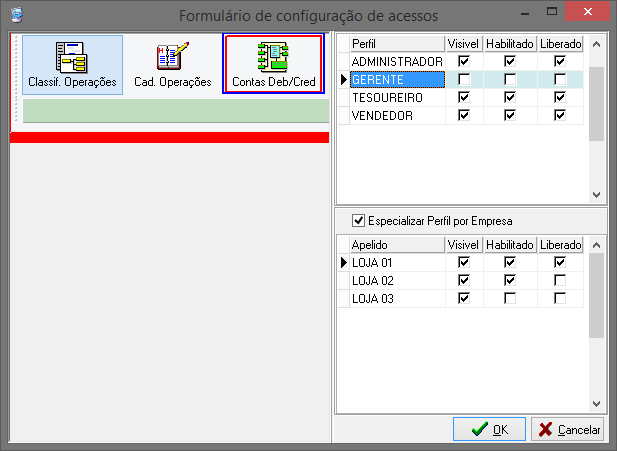Select the TESOUREIRO profile row

390,98
